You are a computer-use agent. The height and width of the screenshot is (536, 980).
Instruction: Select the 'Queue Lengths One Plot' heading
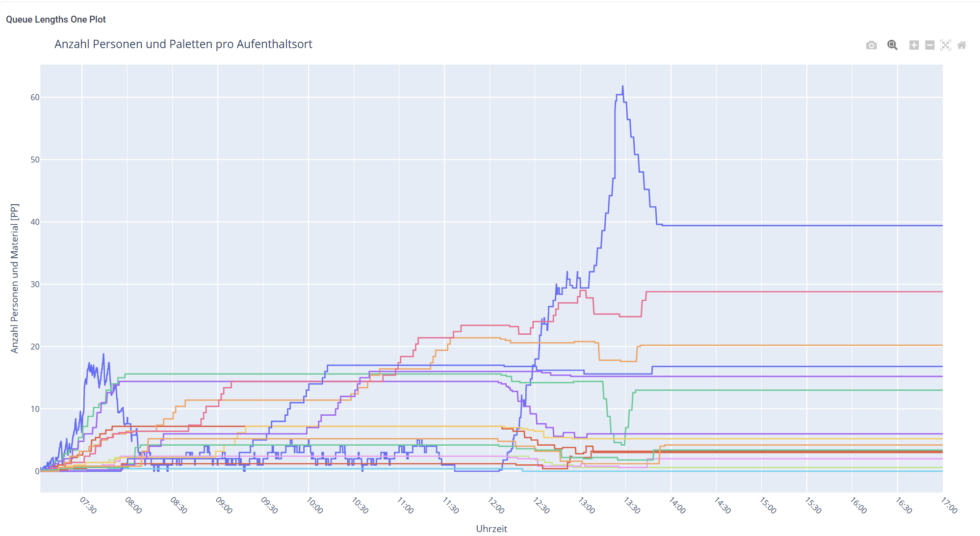point(56,20)
